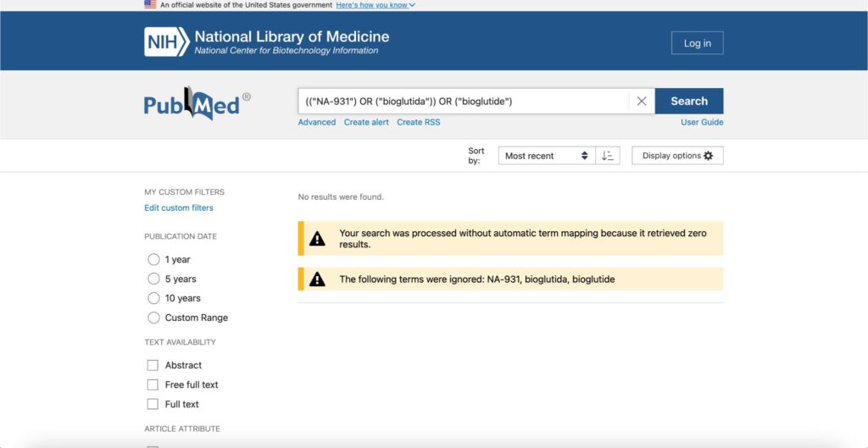
Task: Select the 5 years publication date
Action: coord(153,279)
